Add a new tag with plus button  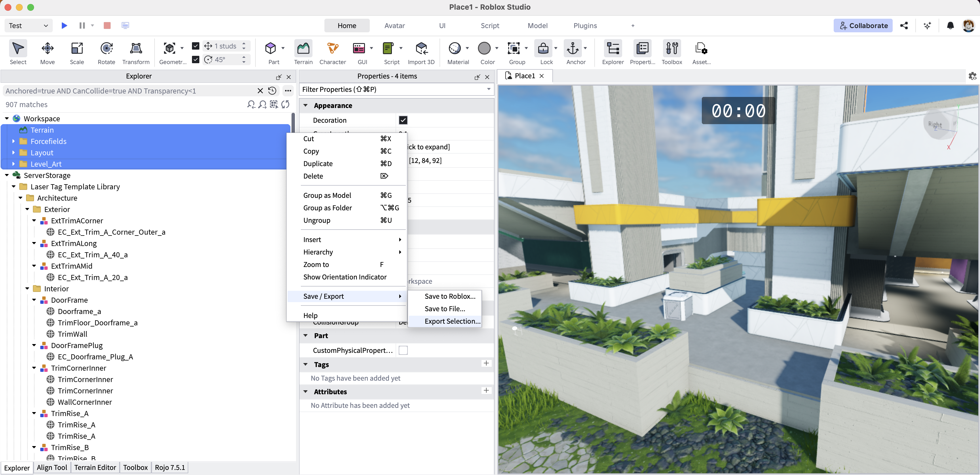click(486, 363)
